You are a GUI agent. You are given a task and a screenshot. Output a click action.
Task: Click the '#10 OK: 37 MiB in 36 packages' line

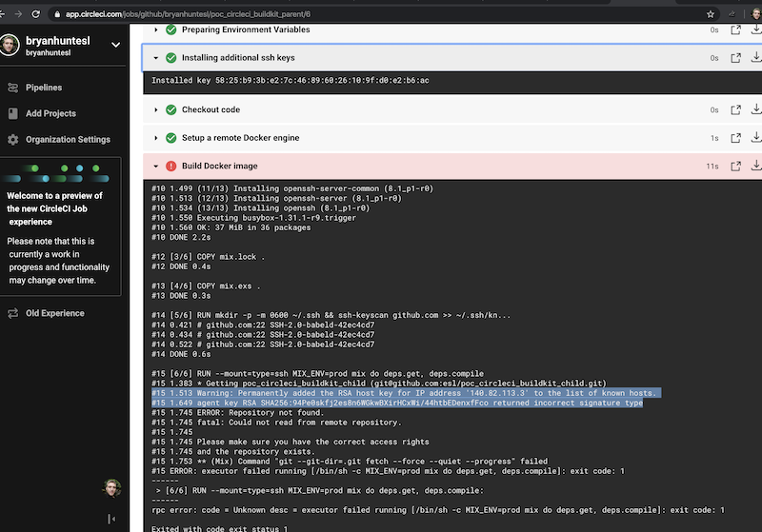[x=231, y=227]
